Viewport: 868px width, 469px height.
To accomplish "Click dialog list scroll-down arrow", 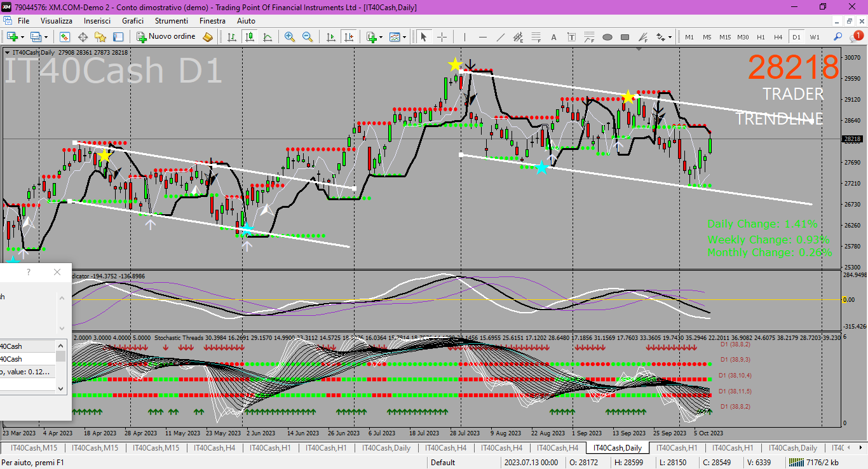I will pos(61,388).
